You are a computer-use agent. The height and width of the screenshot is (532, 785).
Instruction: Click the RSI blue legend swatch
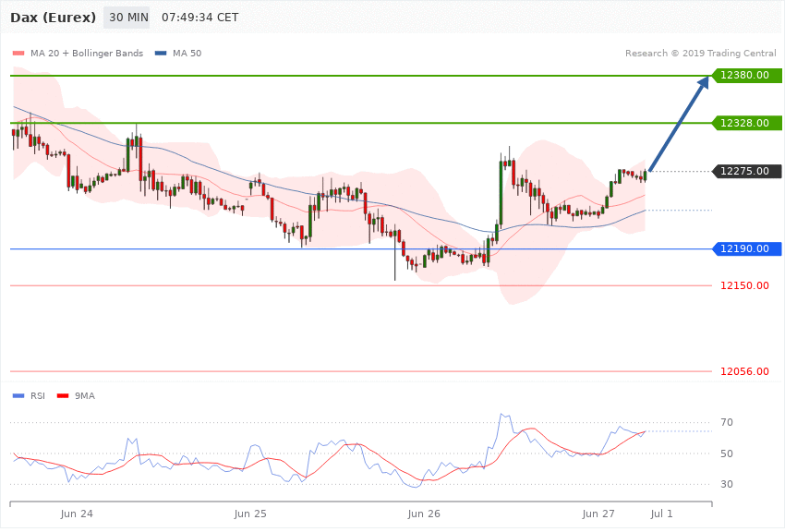coord(18,396)
